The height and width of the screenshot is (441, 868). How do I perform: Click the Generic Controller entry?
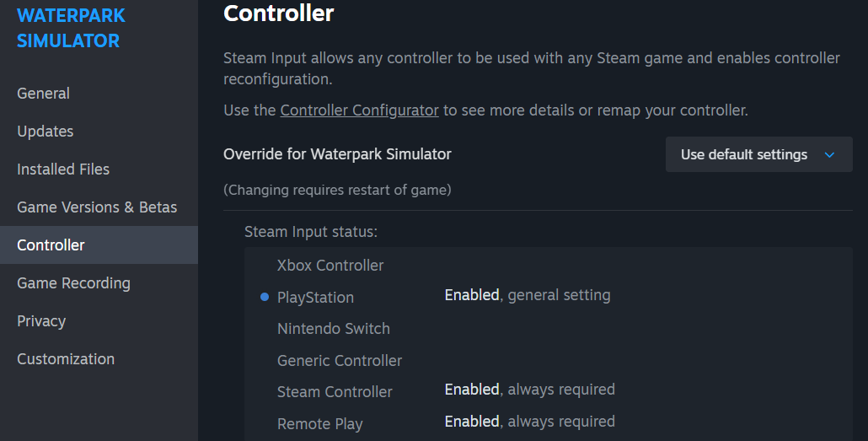(340, 361)
